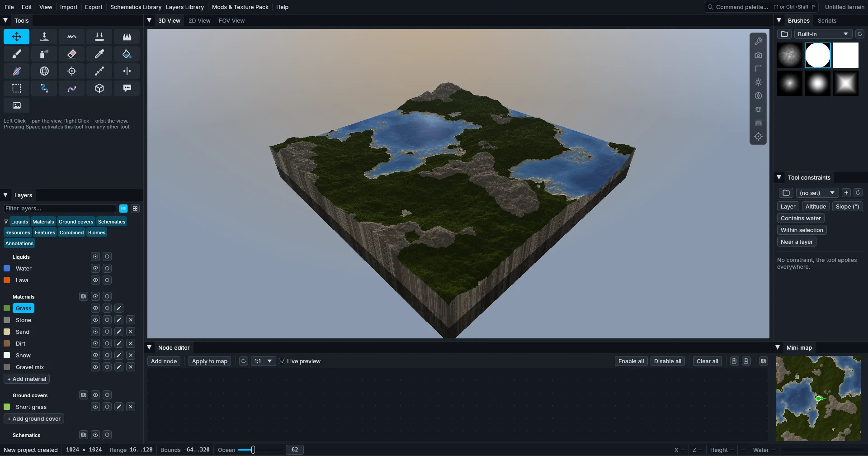Screen dimensions: 868x456
Task: Toggle visibility of the Snow material
Action: tap(95, 355)
